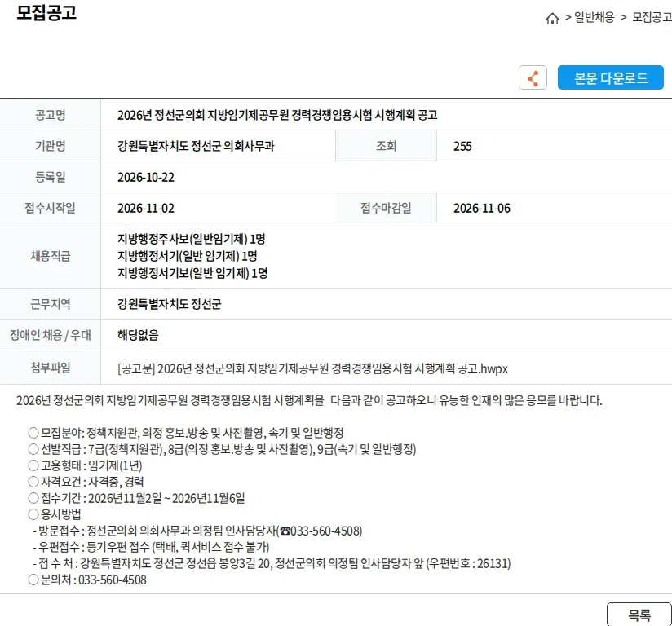The image size is (672, 626).
Task: Click the home icon in breadcrumb
Action: [552, 19]
